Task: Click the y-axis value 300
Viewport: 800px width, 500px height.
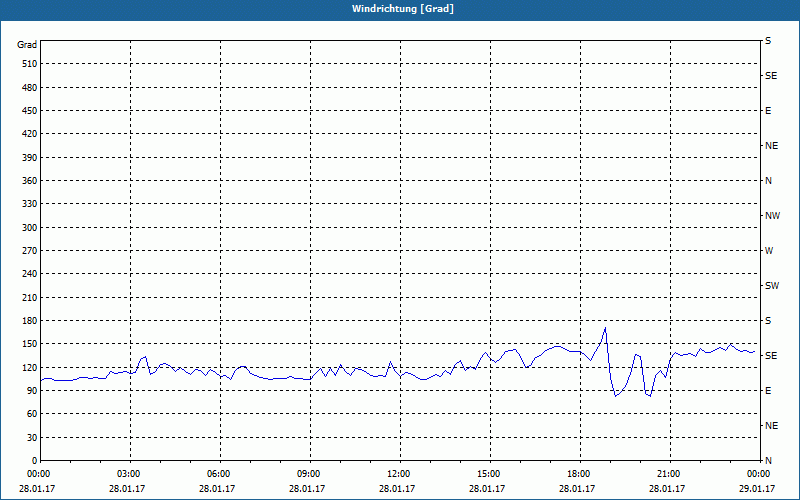Action: [x=31, y=228]
